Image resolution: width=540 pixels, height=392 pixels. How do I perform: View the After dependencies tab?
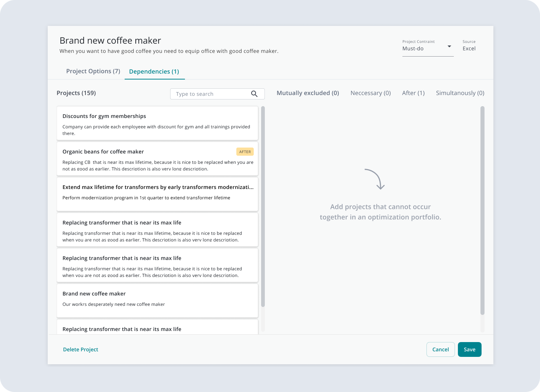[413, 93]
